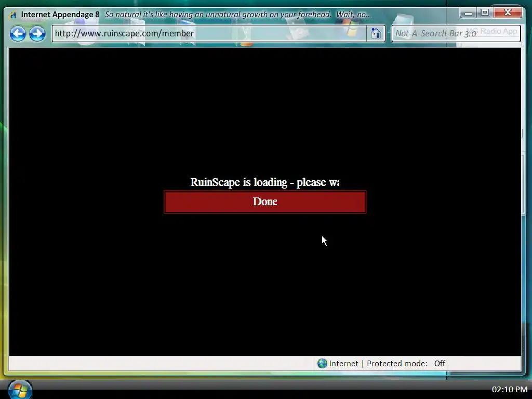The width and height of the screenshot is (532, 399).
Task: Click the Internet Appendage 8 title icon
Action: [x=13, y=15]
